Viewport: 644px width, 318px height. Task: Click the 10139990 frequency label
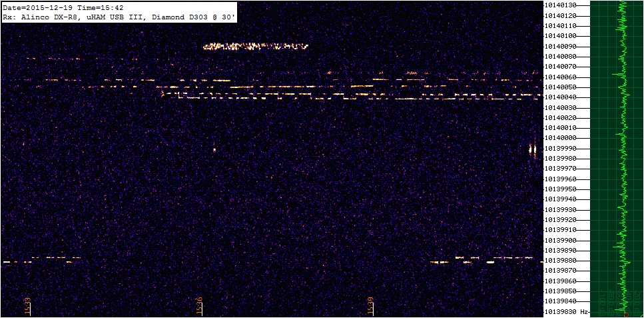click(x=561, y=149)
